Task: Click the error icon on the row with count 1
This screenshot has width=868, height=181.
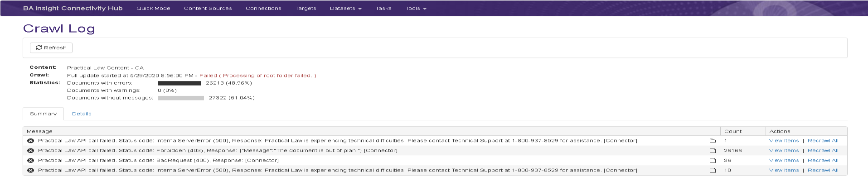Action: point(30,141)
